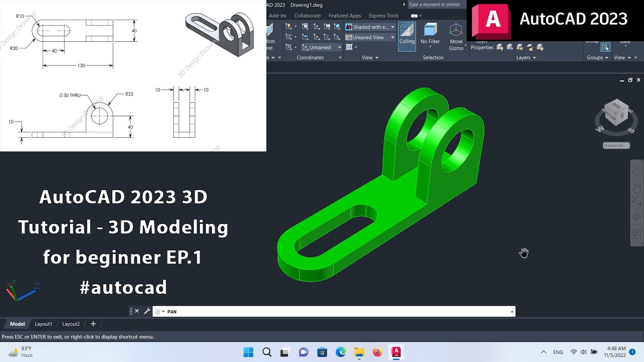Click the UCS World icon

[x=337, y=26]
